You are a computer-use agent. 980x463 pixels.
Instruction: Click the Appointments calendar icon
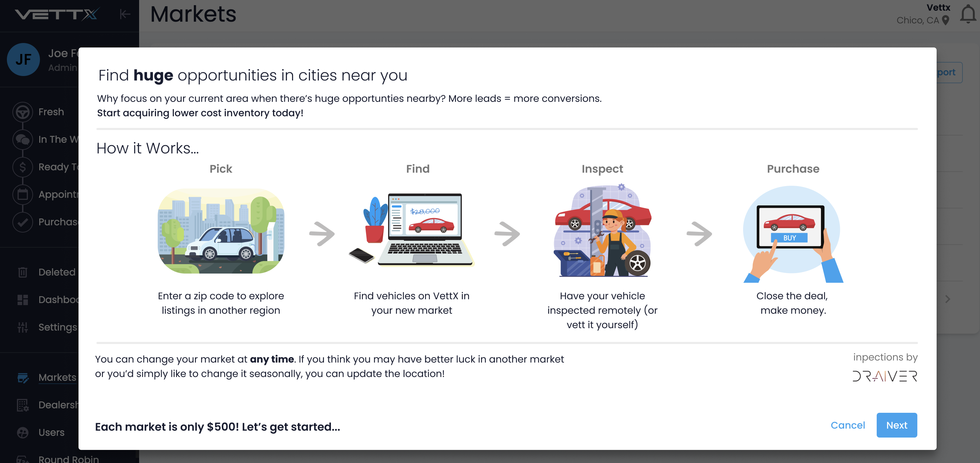pos(22,194)
